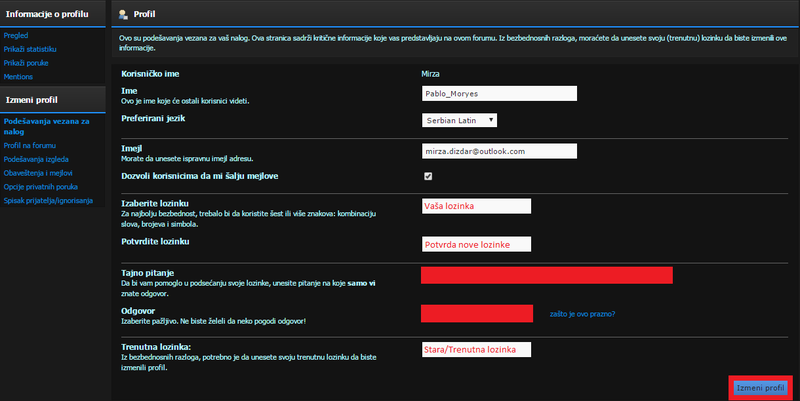Open the Preferirani jezik dropdown
This screenshot has height=401, width=800.
pos(459,120)
